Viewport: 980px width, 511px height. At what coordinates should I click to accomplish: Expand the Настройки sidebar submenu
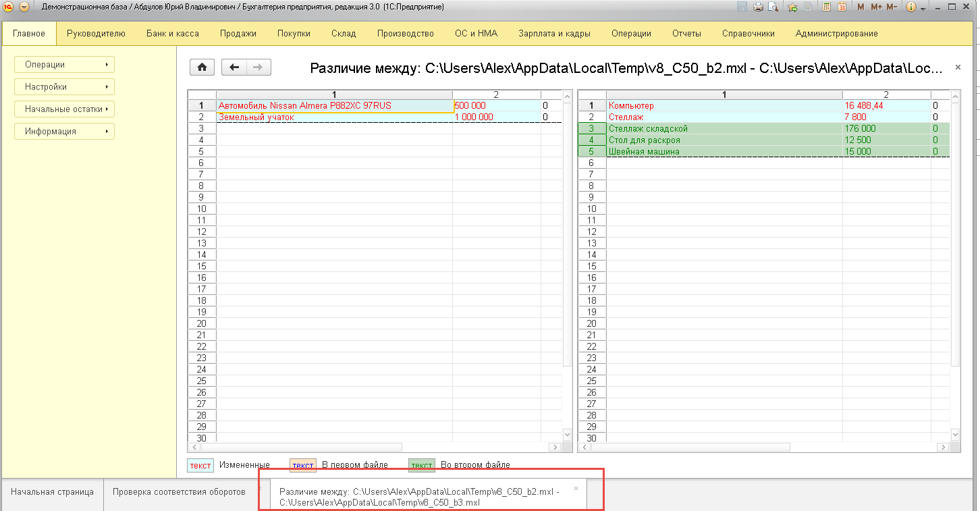64,86
